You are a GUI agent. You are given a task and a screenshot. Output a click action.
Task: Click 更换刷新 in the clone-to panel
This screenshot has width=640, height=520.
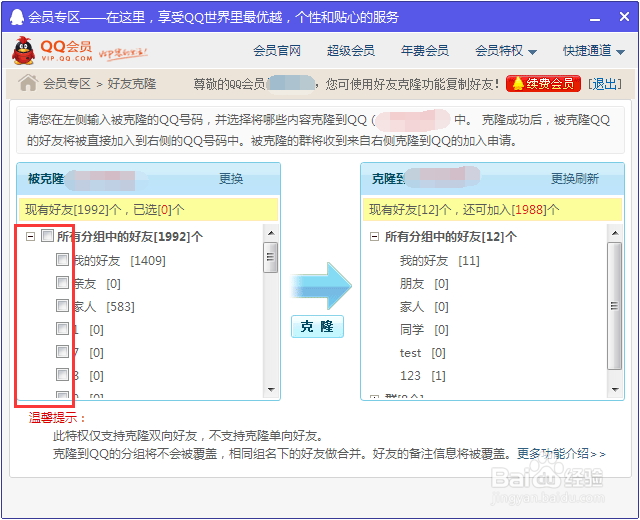click(x=575, y=178)
